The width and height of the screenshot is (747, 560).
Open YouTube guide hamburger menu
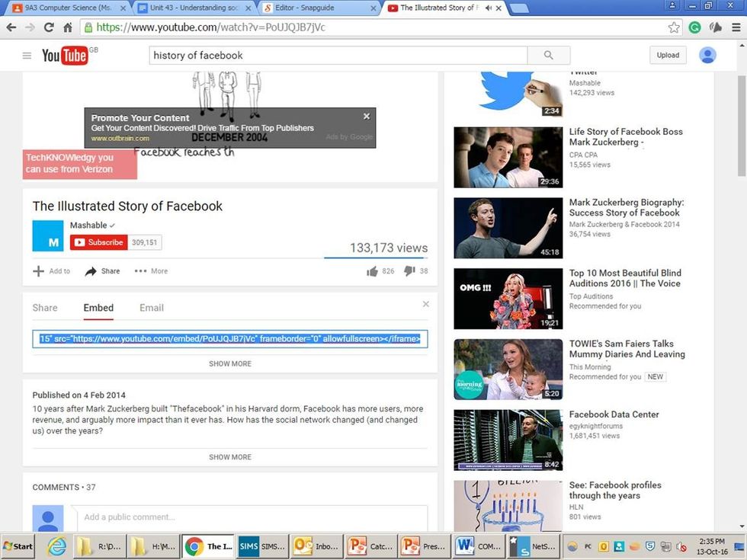[x=27, y=56]
